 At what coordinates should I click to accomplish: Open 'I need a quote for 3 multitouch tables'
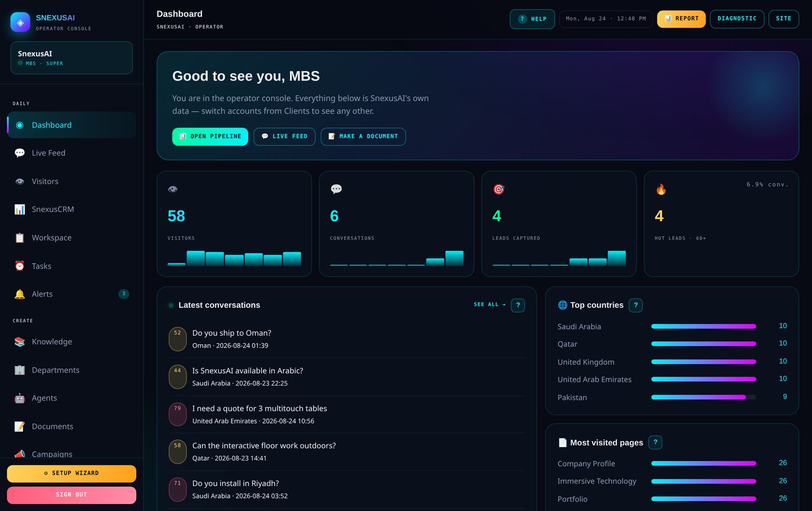click(x=347, y=414)
